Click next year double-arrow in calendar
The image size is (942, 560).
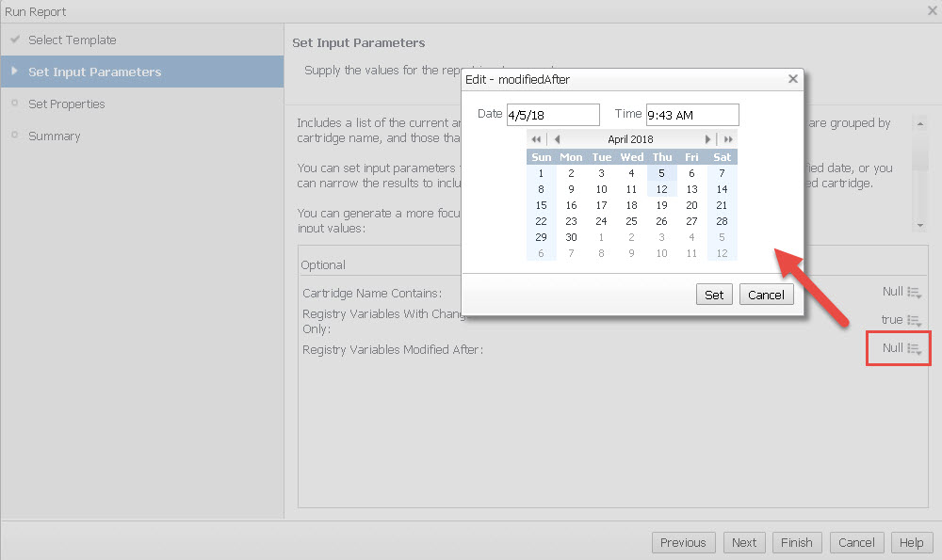coord(728,139)
